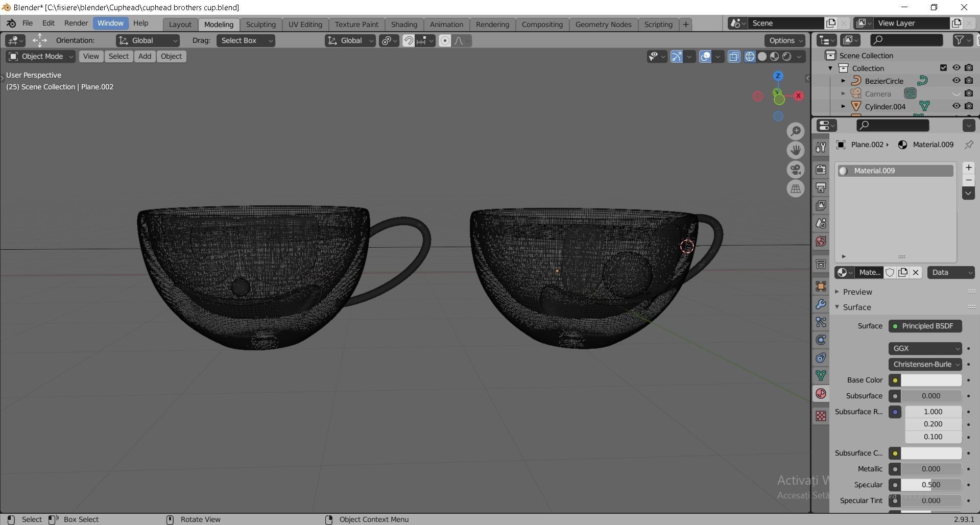The image size is (980, 525).
Task: Toggle X-ray view mode
Action: pos(734,56)
